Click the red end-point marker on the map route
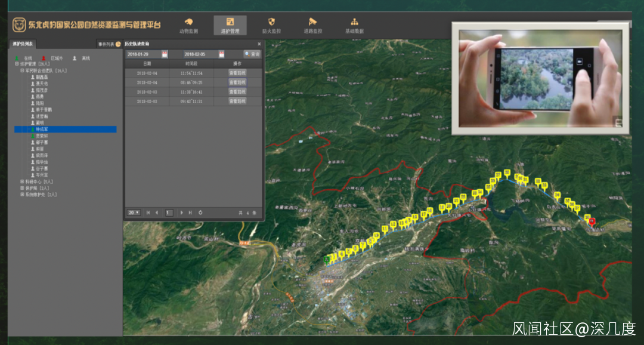Screen dimensions: 644x345 [592, 222]
